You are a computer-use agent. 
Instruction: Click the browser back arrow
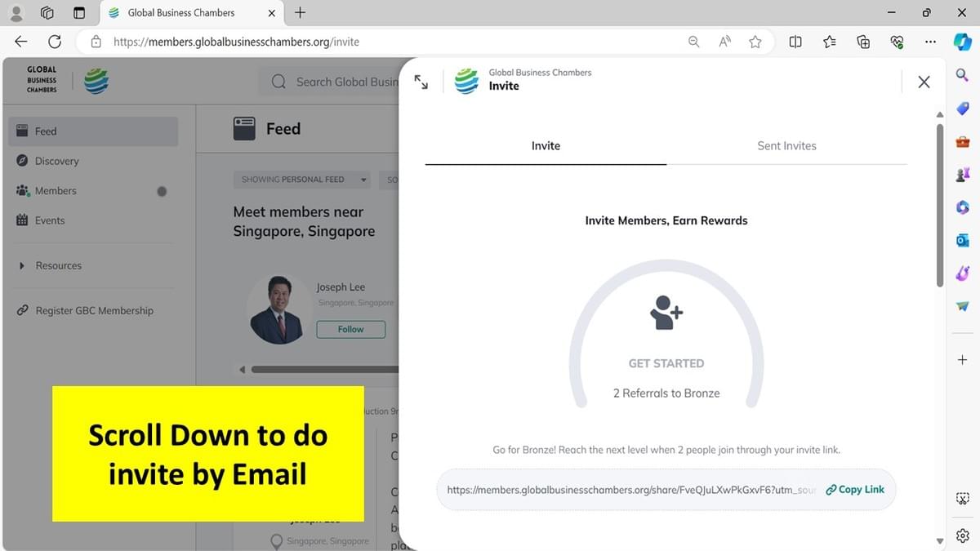pos(21,42)
